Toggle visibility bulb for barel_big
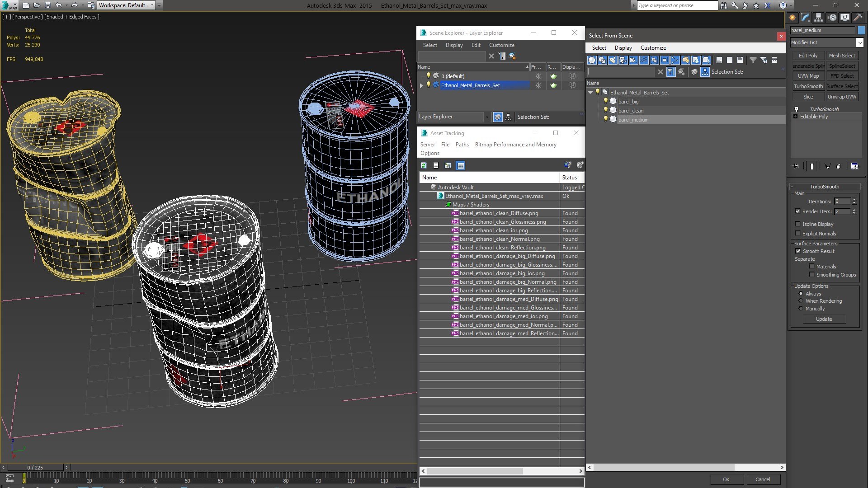 [606, 102]
